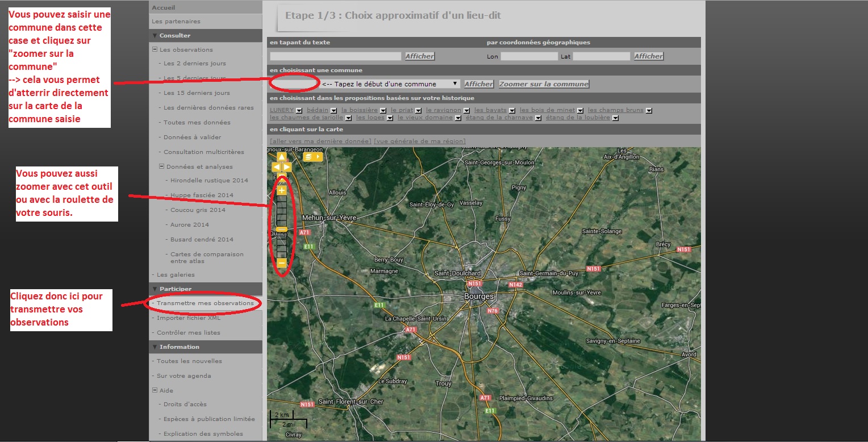Click 'Zoomer sur la commune' button

[x=544, y=84]
